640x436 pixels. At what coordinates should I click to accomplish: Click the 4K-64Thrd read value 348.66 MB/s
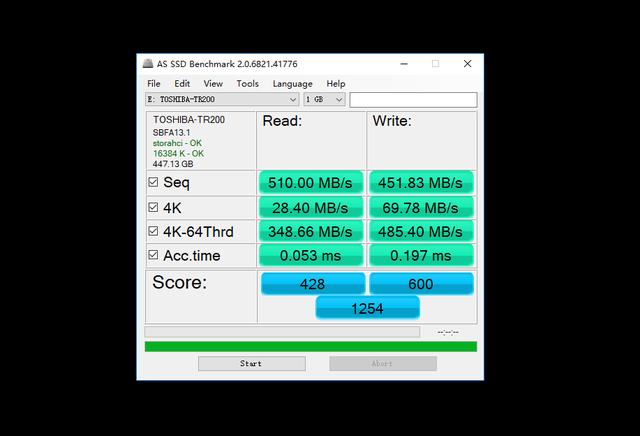[x=311, y=231]
